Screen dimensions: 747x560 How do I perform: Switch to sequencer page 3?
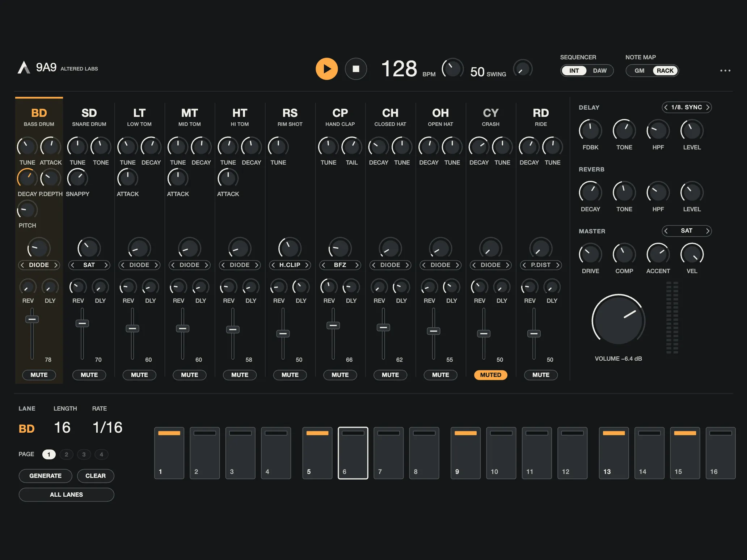point(84,454)
